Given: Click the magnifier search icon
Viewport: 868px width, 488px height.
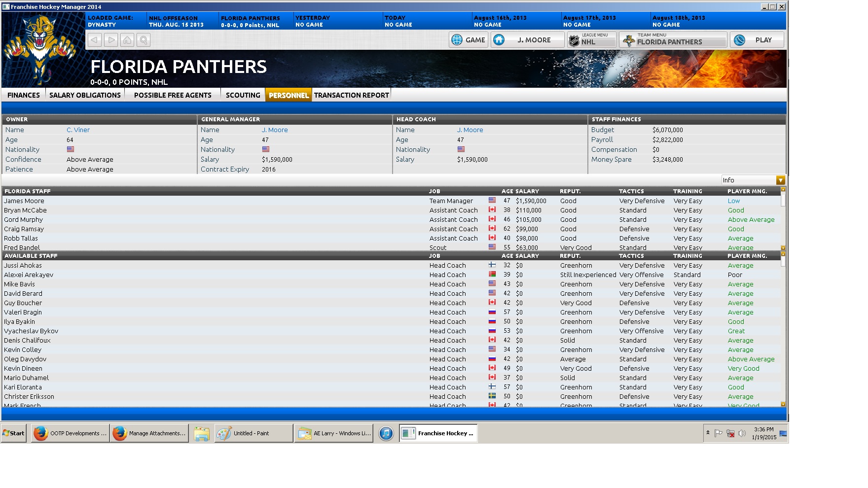Looking at the screenshot, I should (144, 40).
